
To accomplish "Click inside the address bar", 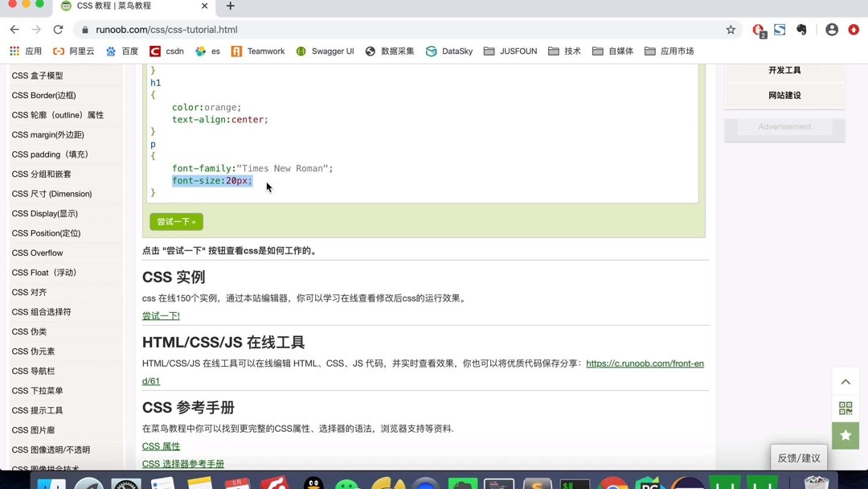I will click(241, 28).
